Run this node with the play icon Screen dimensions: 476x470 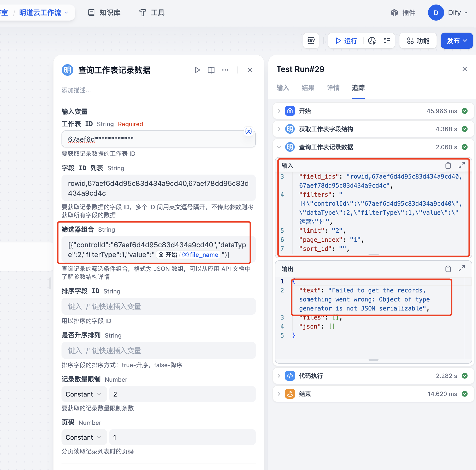coord(197,70)
